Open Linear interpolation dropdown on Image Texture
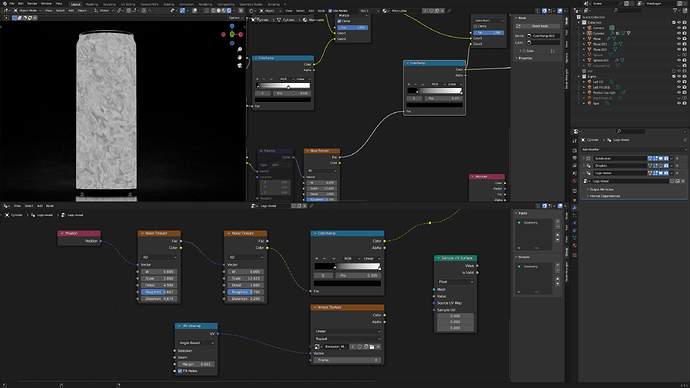 pos(348,331)
